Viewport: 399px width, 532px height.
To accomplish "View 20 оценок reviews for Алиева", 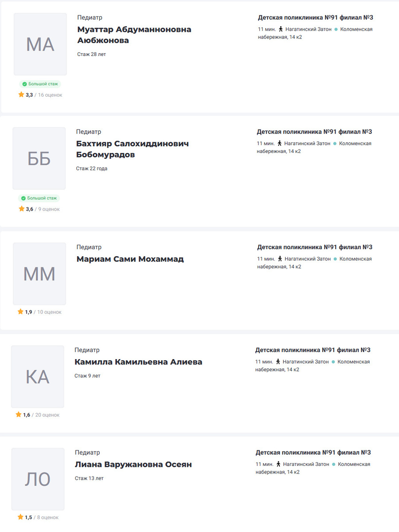I will [x=47, y=415].
